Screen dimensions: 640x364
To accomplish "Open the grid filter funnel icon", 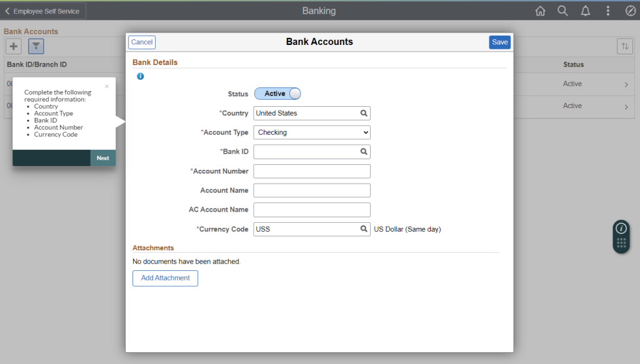I will tap(36, 46).
